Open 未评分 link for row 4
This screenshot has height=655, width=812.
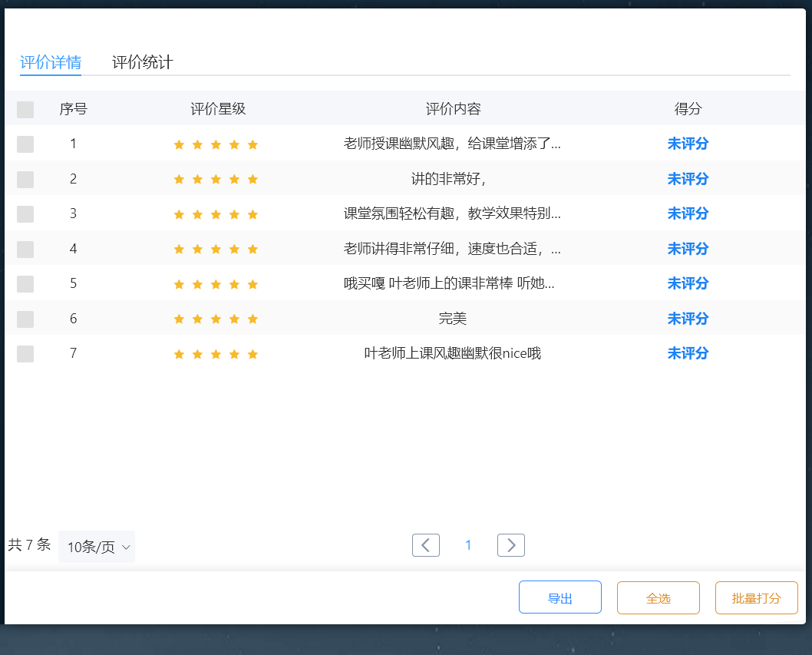pos(688,249)
